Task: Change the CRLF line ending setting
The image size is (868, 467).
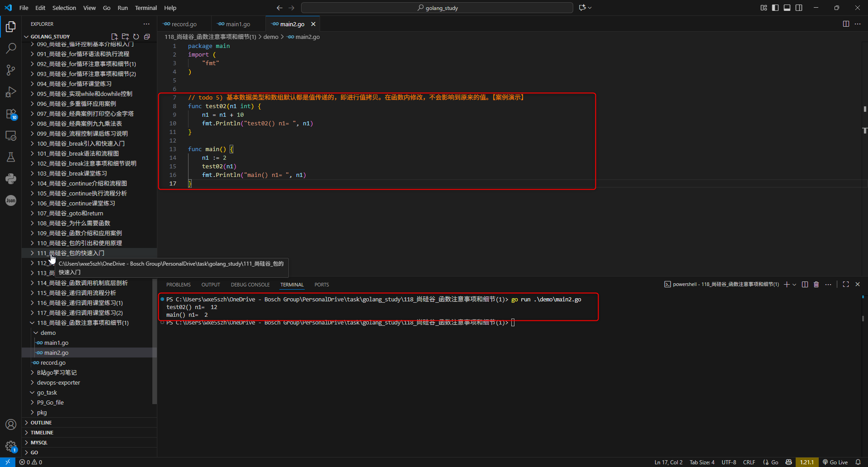Action: [749, 462]
